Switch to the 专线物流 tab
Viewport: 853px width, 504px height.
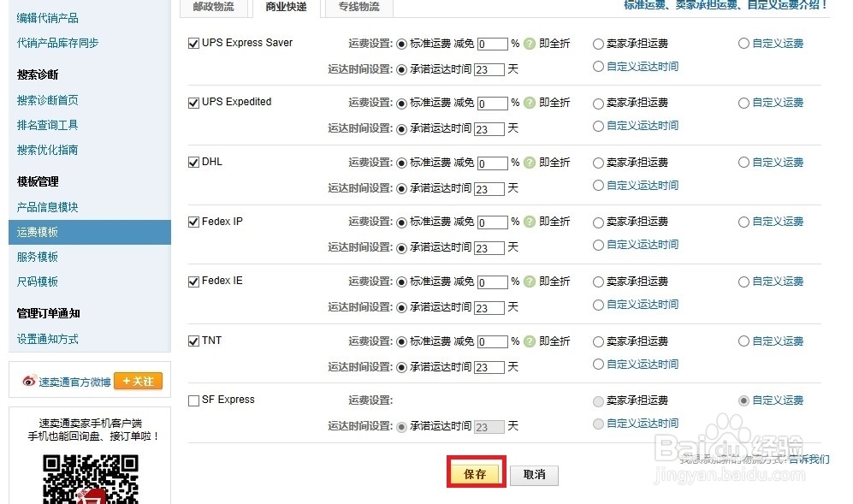point(359,7)
